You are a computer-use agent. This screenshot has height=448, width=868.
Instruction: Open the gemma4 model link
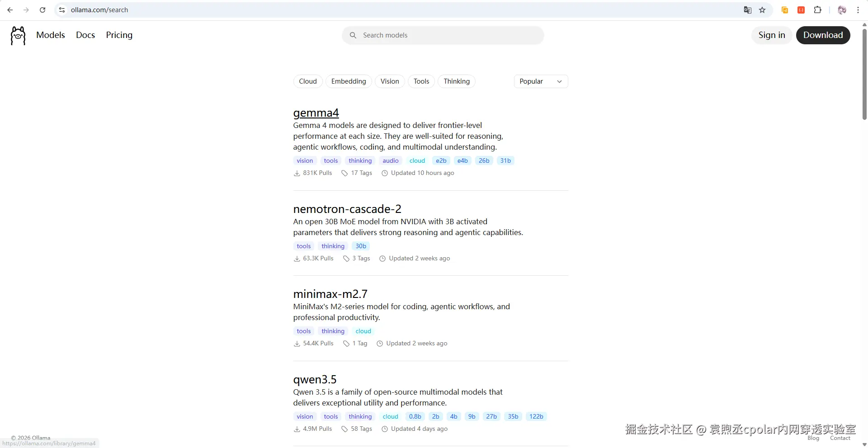click(x=316, y=113)
